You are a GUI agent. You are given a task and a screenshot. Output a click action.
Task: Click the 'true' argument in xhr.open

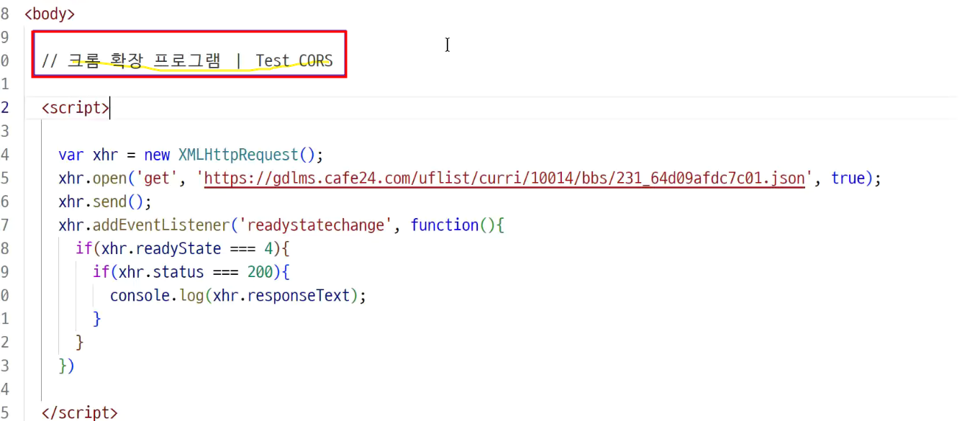[x=848, y=178]
